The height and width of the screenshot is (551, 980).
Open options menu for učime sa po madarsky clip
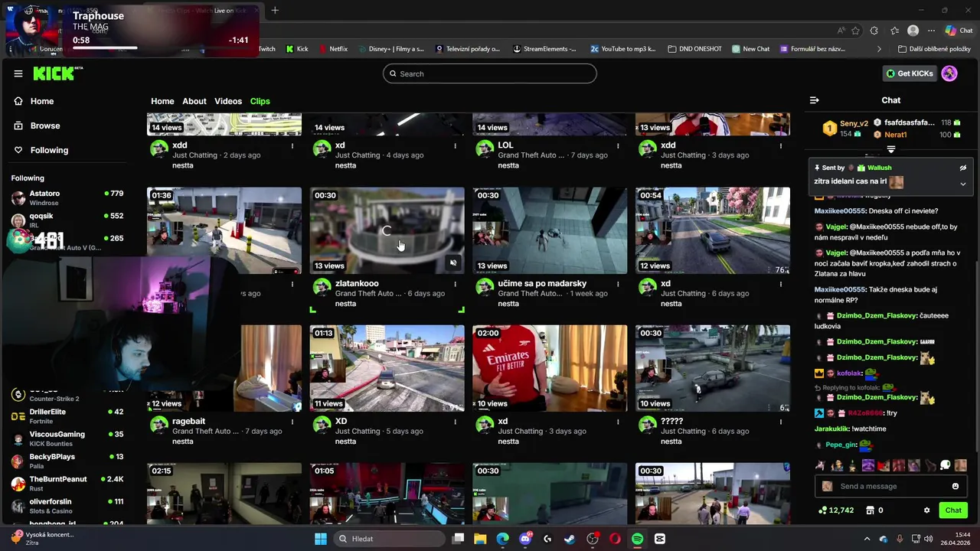618,284
